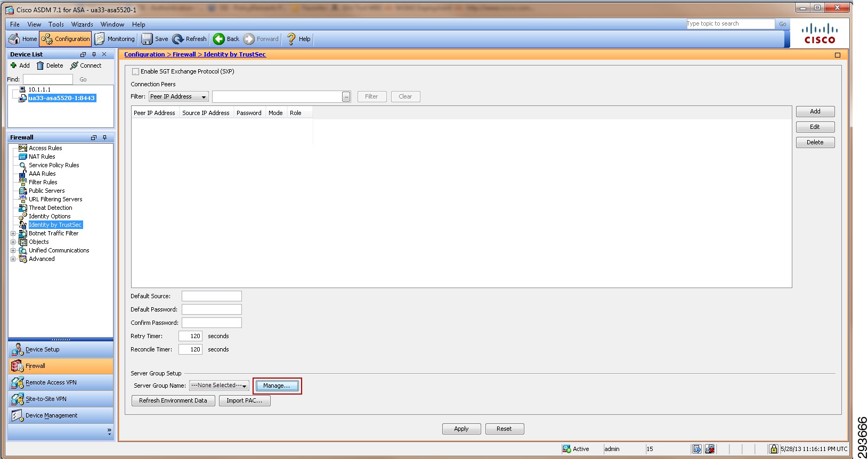
Task: Open Threat Detection node
Action: pos(50,208)
